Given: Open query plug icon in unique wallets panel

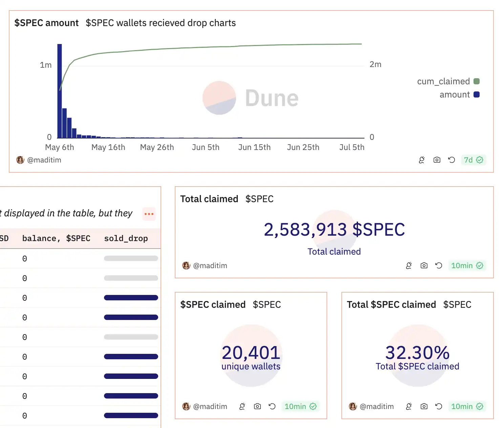Looking at the screenshot, I should (242, 406).
